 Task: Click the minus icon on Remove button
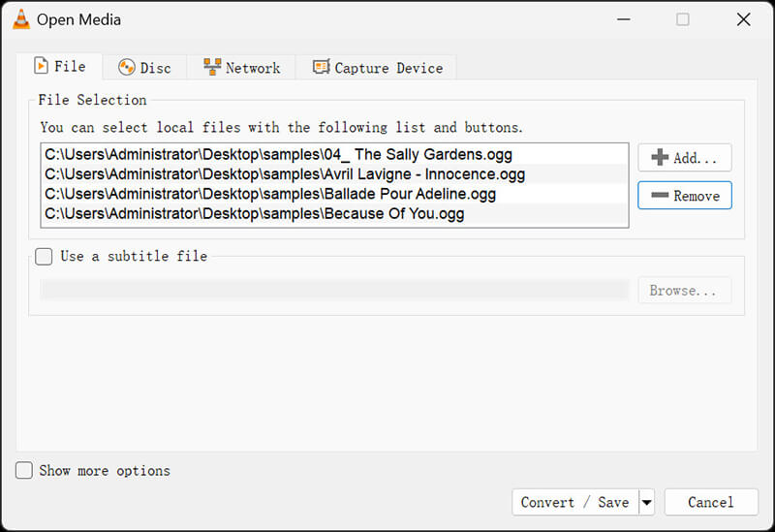point(660,196)
